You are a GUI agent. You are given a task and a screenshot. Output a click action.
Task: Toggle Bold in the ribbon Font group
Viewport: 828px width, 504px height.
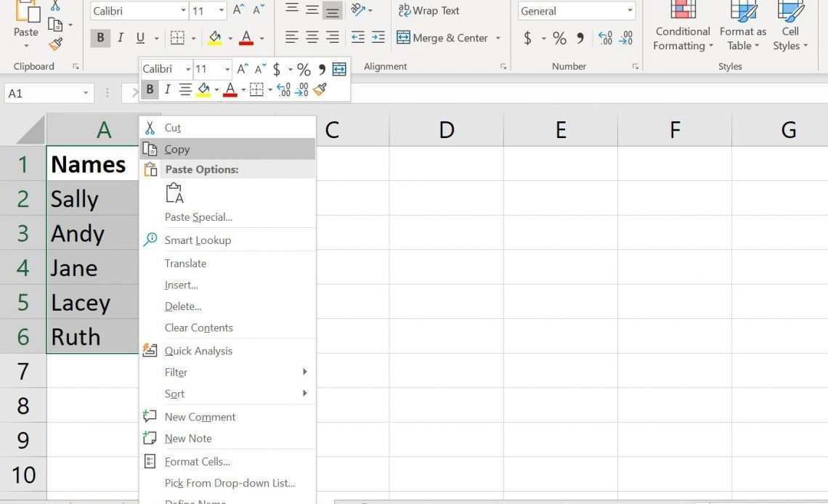pyautogui.click(x=100, y=38)
